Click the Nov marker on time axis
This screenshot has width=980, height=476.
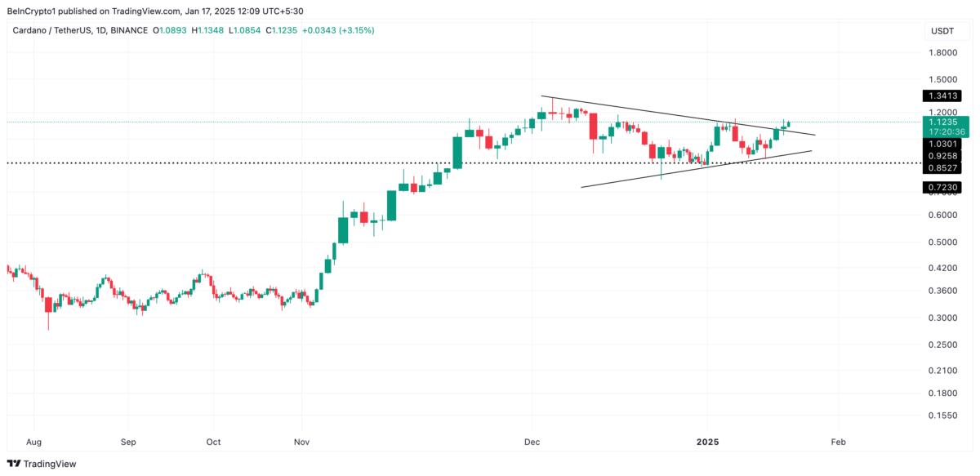click(x=301, y=442)
